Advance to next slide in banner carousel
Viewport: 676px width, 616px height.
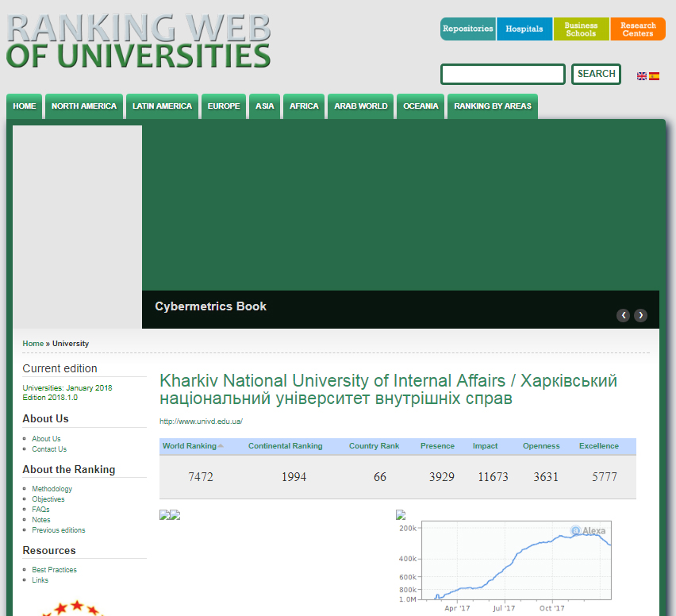pyautogui.click(x=640, y=315)
